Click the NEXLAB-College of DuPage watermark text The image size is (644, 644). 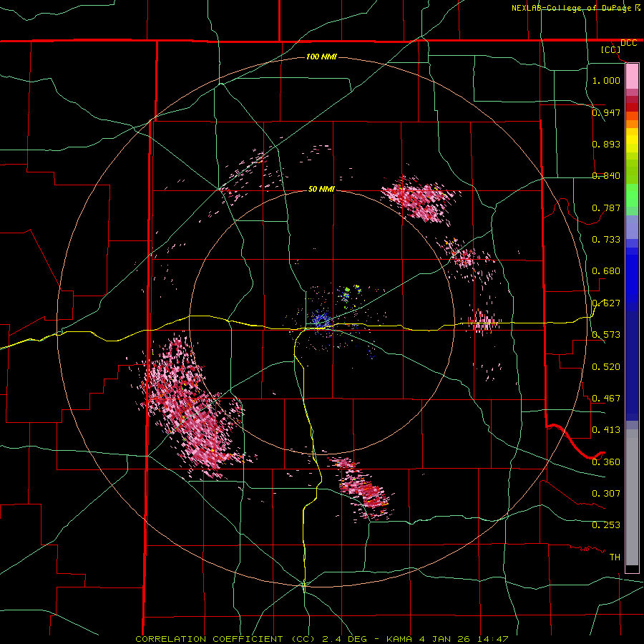[575, 8]
